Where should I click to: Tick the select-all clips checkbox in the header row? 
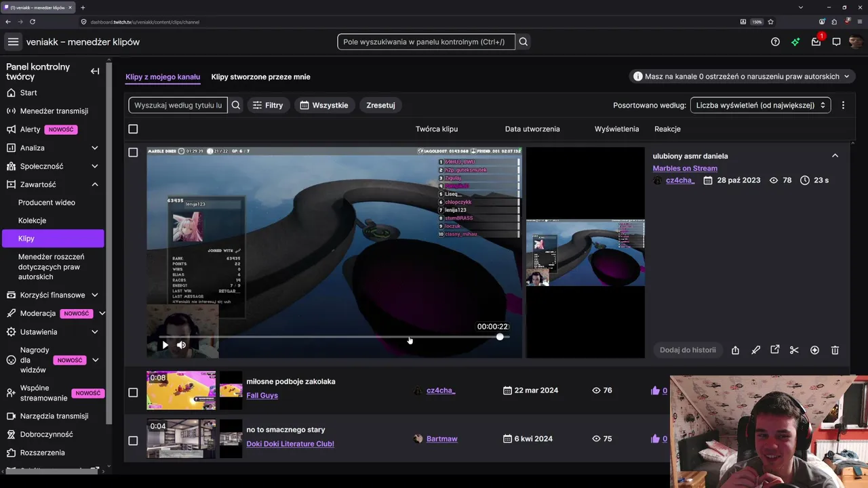pos(133,129)
